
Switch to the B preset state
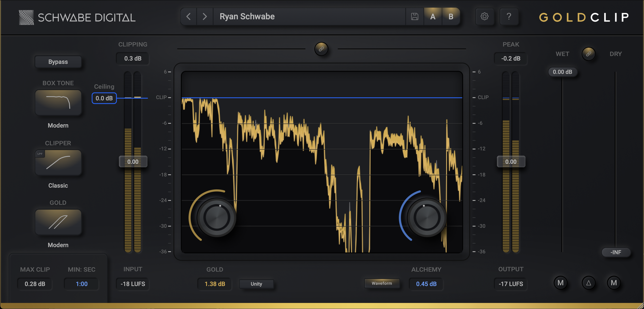(451, 17)
